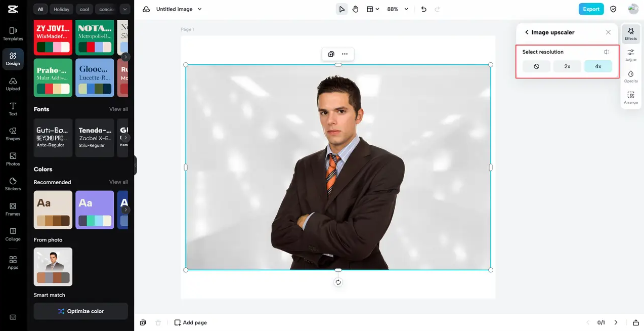Click the layers icon at bottom right
This screenshot has height=331, width=644.
click(636, 322)
